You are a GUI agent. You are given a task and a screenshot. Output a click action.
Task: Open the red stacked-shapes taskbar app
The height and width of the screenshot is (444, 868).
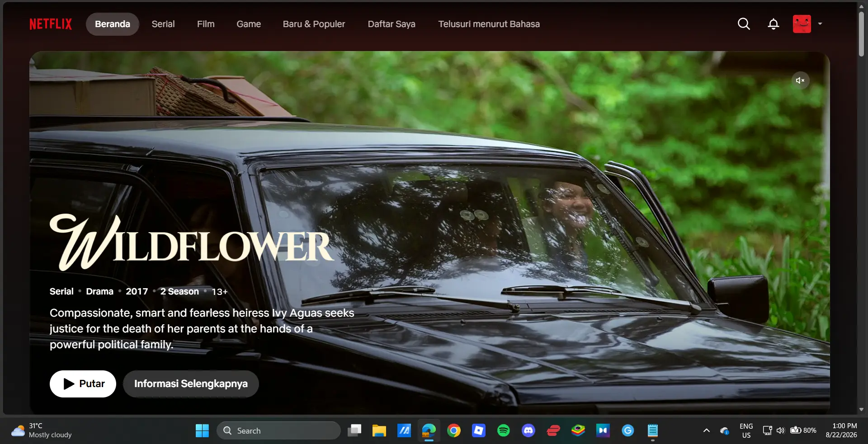click(x=553, y=431)
